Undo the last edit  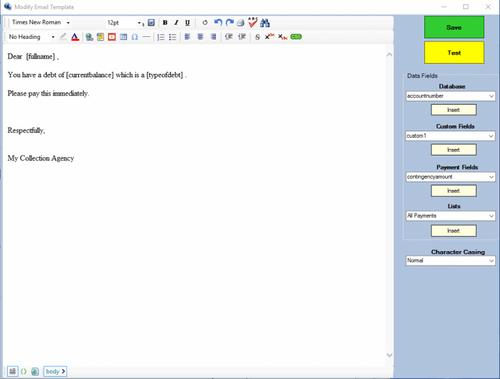pyautogui.click(x=218, y=23)
